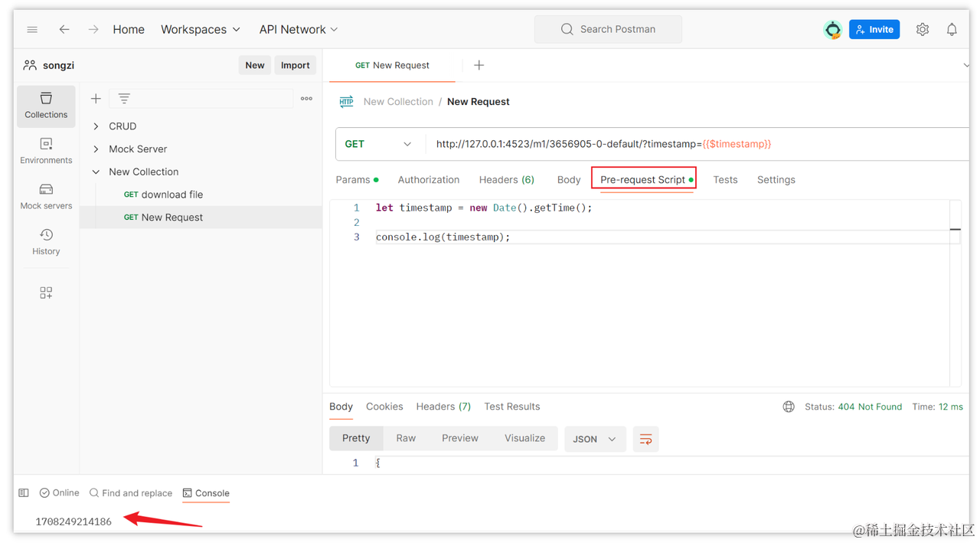Toggle response line wrap icon
The height and width of the screenshot is (543, 980).
pos(645,439)
